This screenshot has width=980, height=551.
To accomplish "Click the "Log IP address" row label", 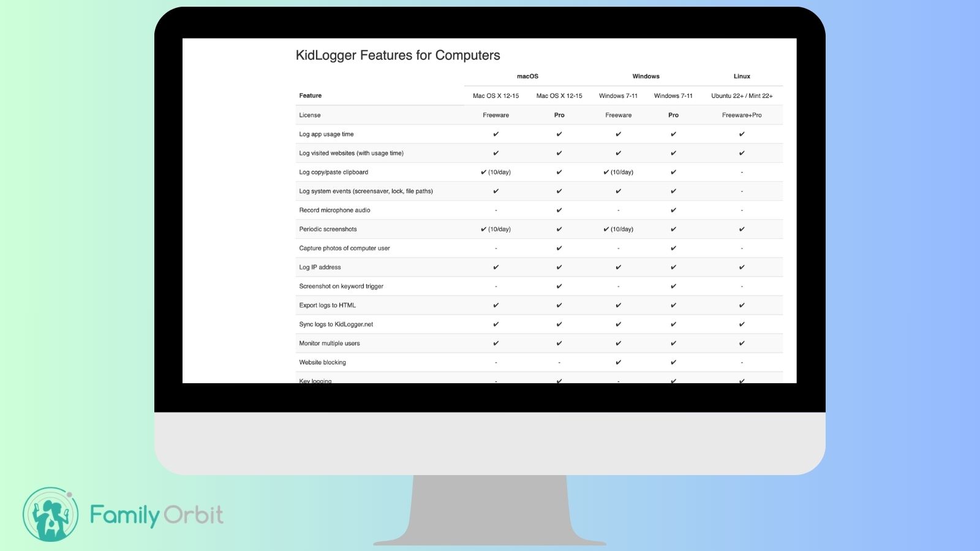I will 320,267.
